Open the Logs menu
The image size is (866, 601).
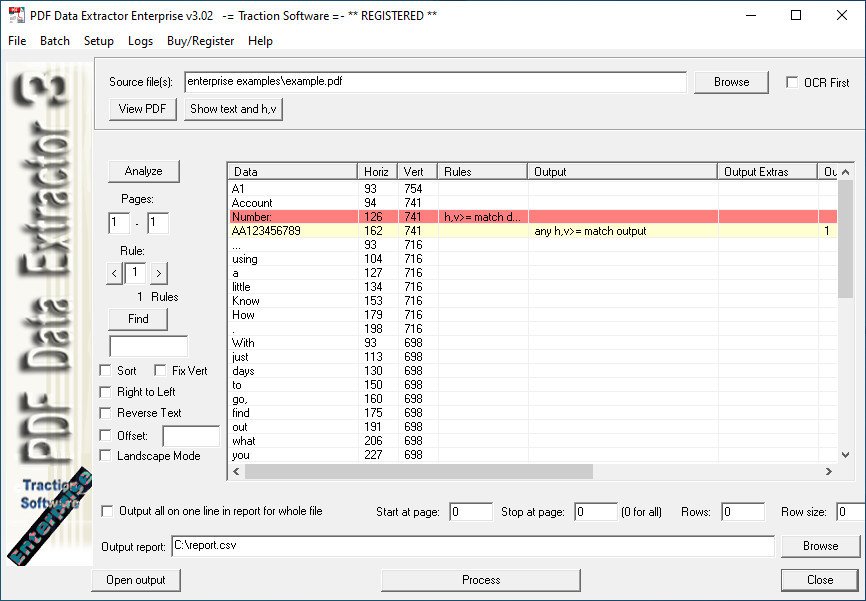(140, 41)
